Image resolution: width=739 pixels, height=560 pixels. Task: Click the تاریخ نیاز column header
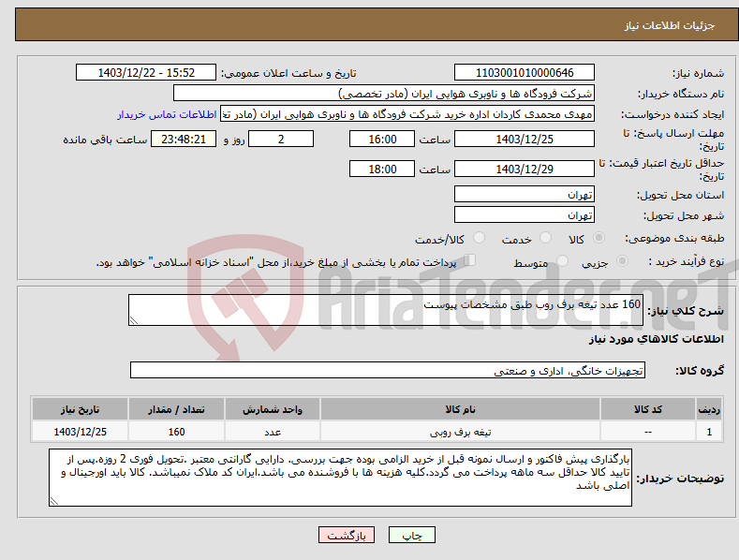[x=81, y=409]
